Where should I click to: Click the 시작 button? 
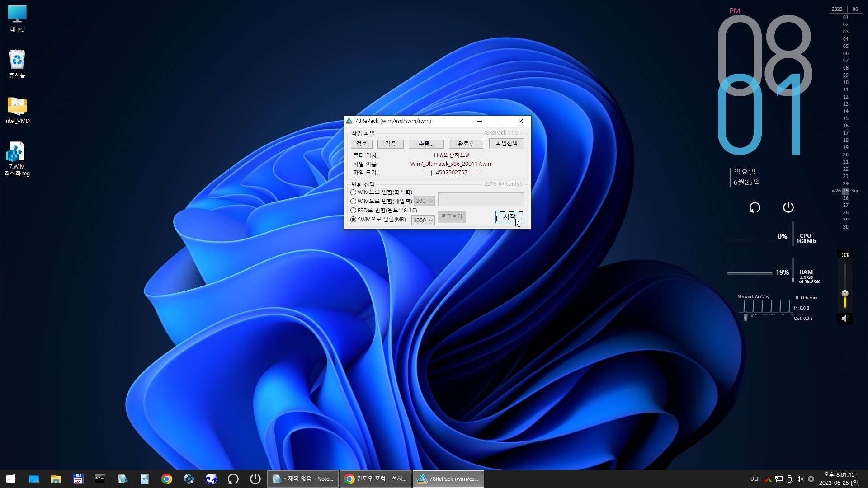point(509,217)
